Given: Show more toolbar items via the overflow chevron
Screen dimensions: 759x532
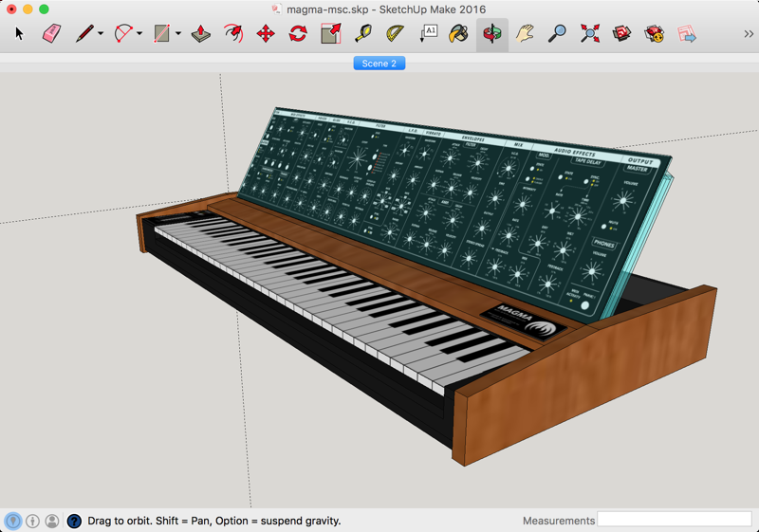Looking at the screenshot, I should [749, 34].
